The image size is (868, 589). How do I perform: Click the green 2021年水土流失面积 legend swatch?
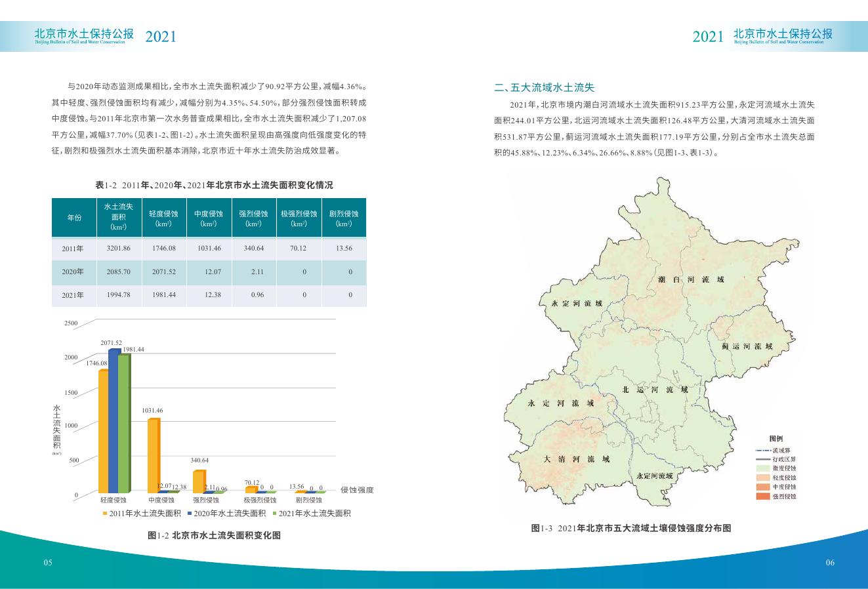point(274,514)
